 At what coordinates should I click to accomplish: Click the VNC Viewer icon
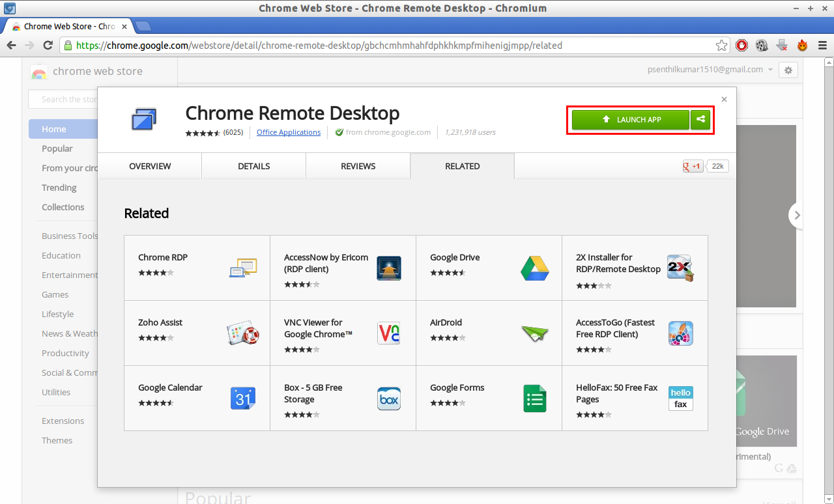[x=389, y=333]
